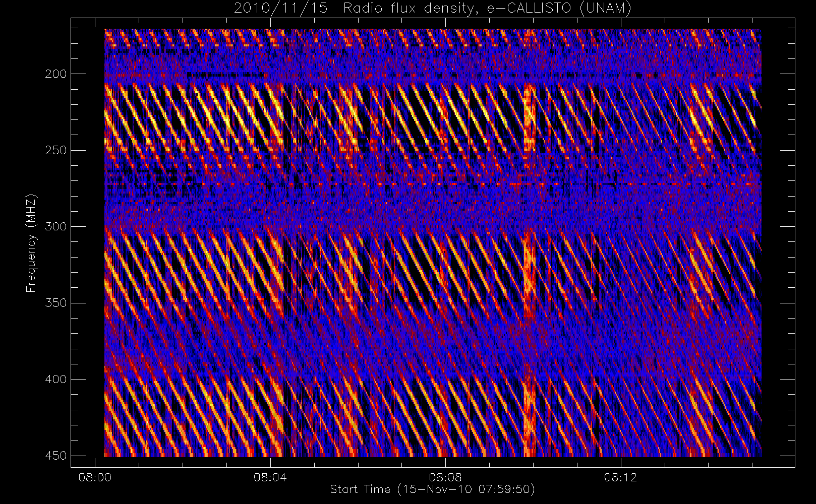Click the "Start Time (15-Nov-10 07:59:50)" label

(x=432, y=489)
